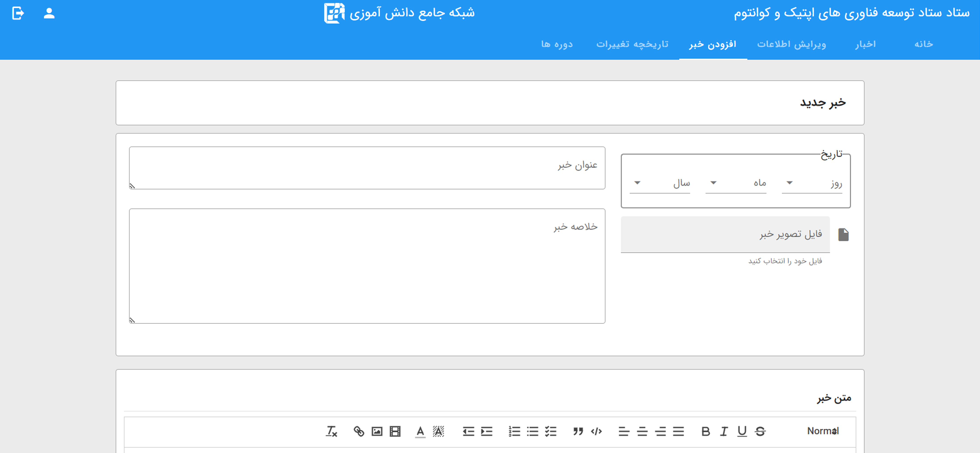Toggle strikethrough formatting
Screen dimensions: 980x453
[x=760, y=431]
